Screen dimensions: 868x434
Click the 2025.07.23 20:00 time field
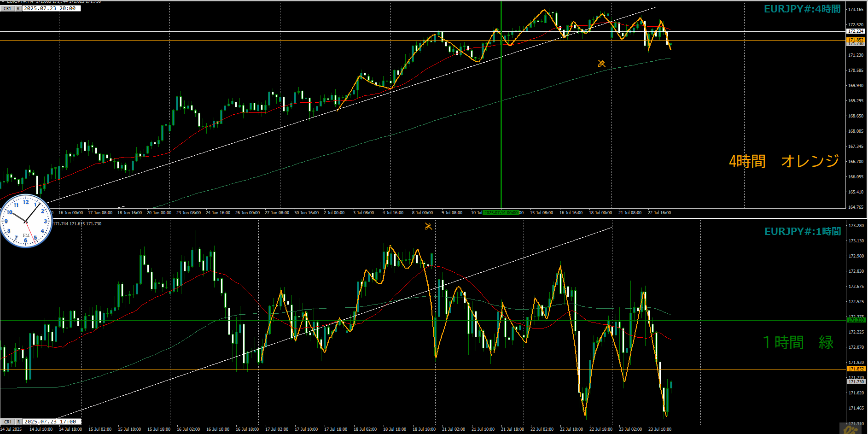click(51, 8)
